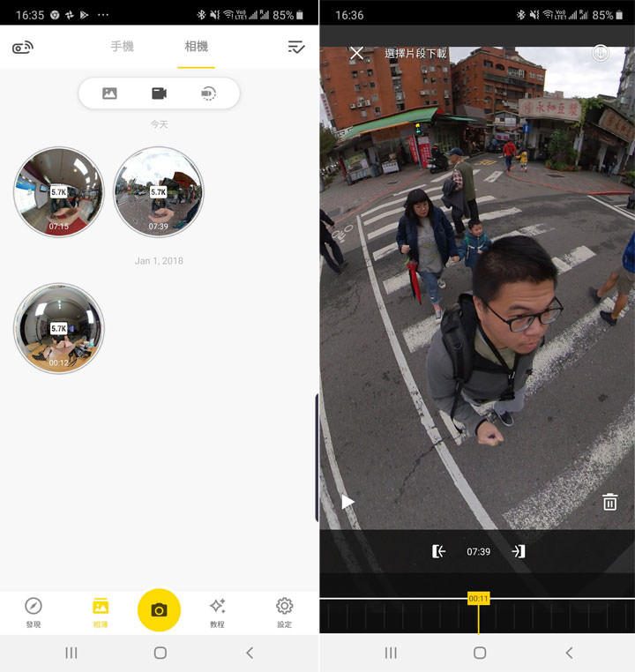The image size is (635, 672).
Task: Delete the video with the trash icon
Action: pos(609,502)
